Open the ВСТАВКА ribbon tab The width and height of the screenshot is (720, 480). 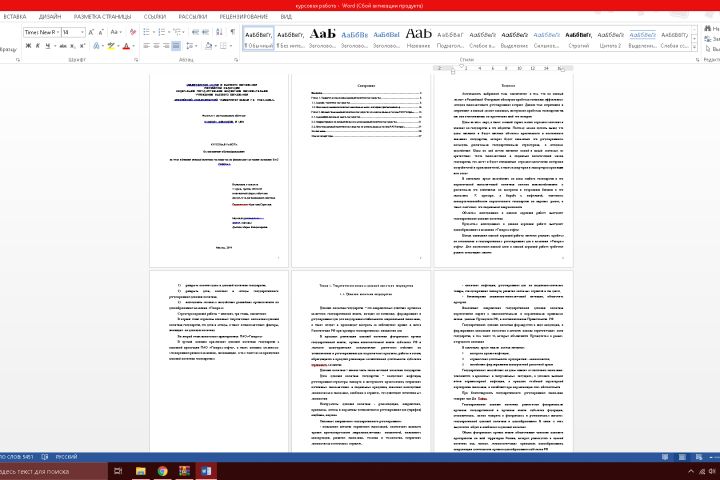pos(14,17)
